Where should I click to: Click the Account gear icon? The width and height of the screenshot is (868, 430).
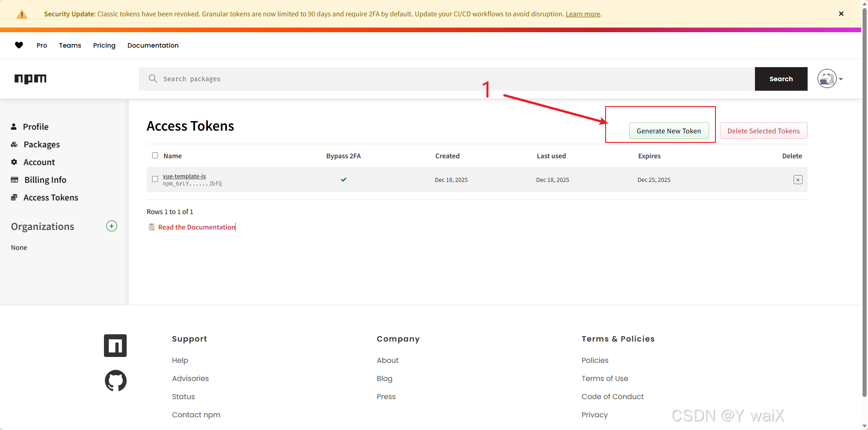(x=14, y=162)
